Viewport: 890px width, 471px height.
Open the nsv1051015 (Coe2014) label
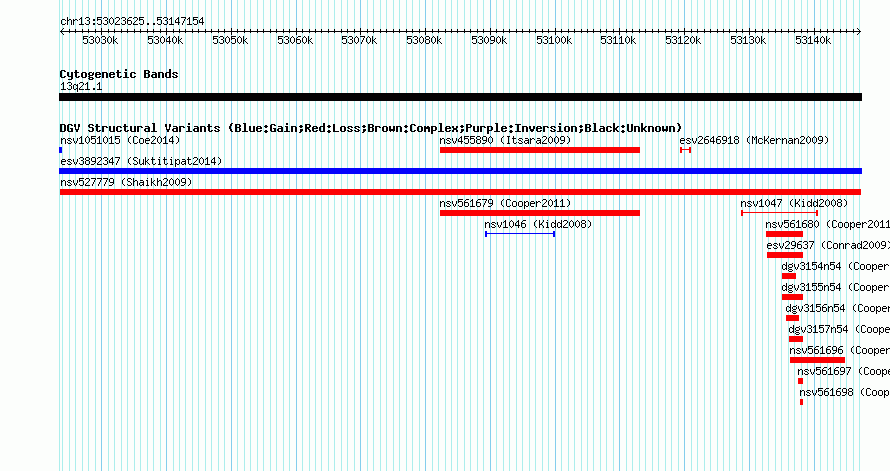pyautogui.click(x=120, y=140)
